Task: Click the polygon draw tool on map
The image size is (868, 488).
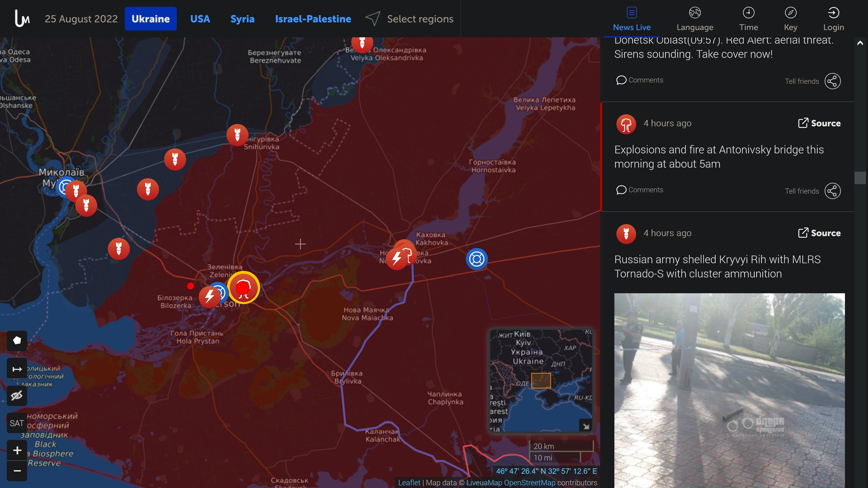Action: tap(17, 340)
